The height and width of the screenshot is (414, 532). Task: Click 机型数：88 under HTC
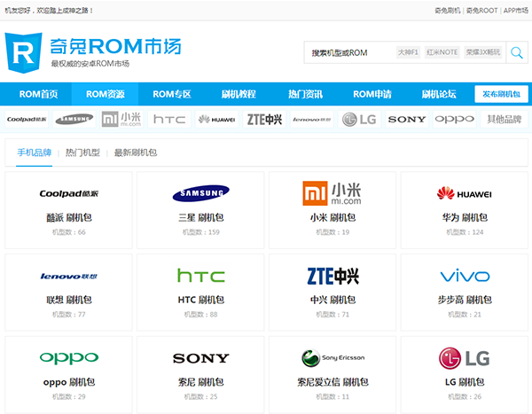[201, 315]
